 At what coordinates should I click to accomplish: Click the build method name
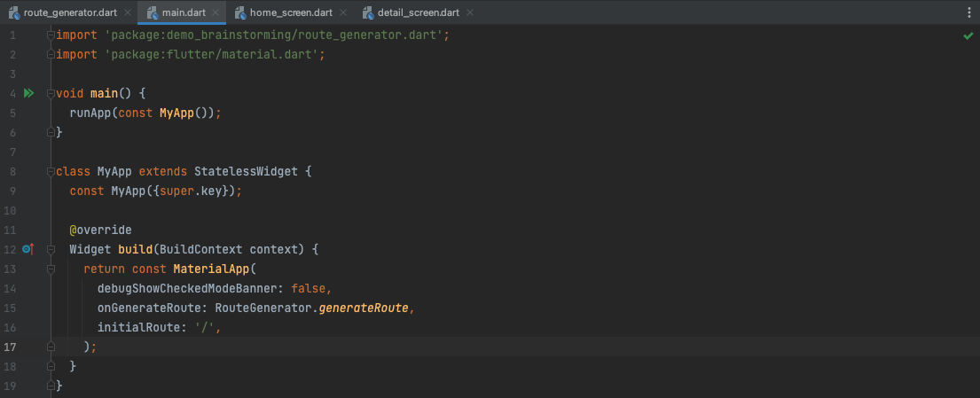(136, 249)
